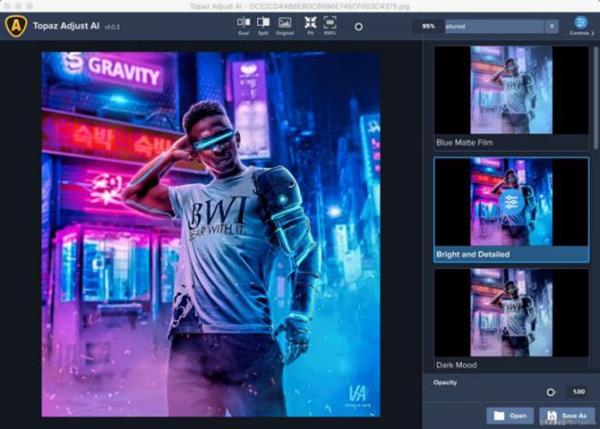Expand the preset category list arrow

pyautogui.click(x=552, y=26)
